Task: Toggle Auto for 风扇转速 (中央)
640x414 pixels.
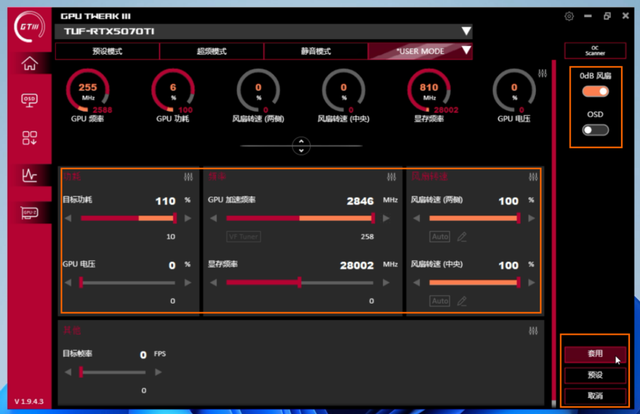Action: (440, 301)
